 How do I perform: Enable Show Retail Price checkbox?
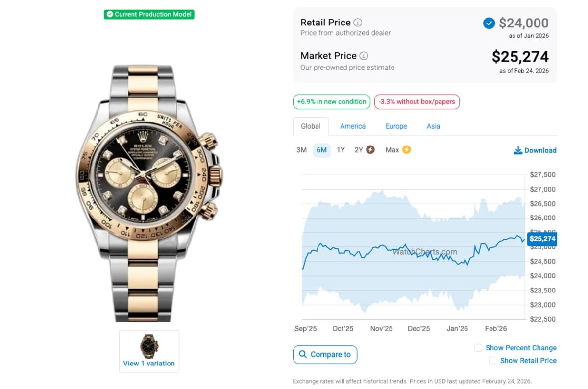(x=492, y=361)
